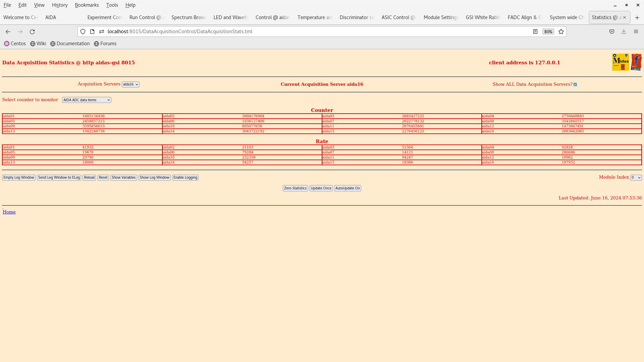644x362 pixels.
Task: Toggle AutoUpdate On button state
Action: click(x=347, y=188)
